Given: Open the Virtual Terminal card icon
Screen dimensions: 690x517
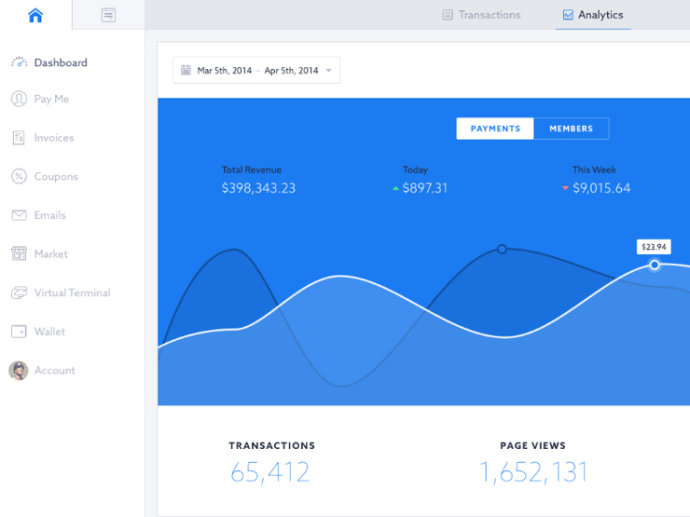Looking at the screenshot, I should (18, 293).
